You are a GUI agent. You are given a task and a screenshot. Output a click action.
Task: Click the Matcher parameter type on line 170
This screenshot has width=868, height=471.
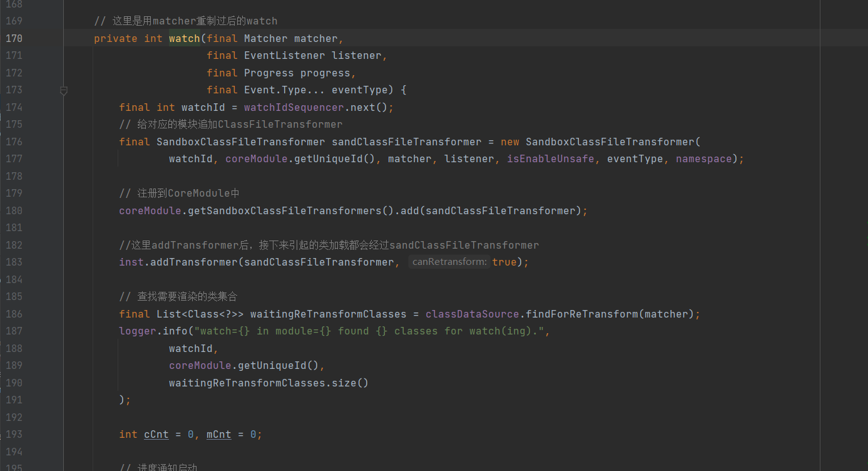click(265, 38)
